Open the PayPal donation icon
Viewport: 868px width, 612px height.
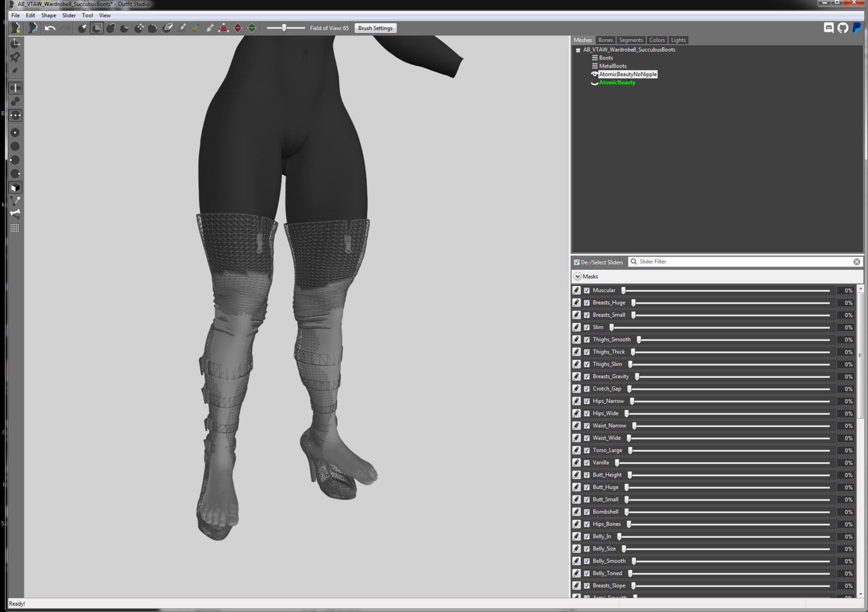tap(857, 28)
